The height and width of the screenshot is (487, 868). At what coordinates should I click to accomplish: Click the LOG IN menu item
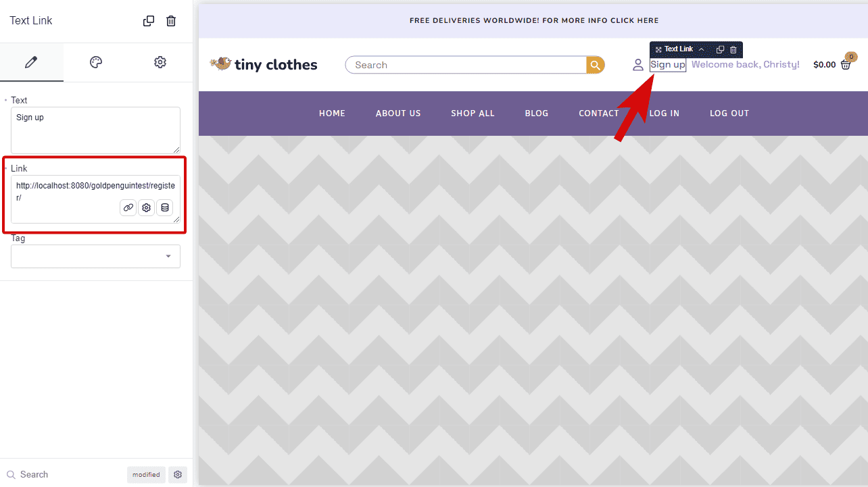[665, 113]
